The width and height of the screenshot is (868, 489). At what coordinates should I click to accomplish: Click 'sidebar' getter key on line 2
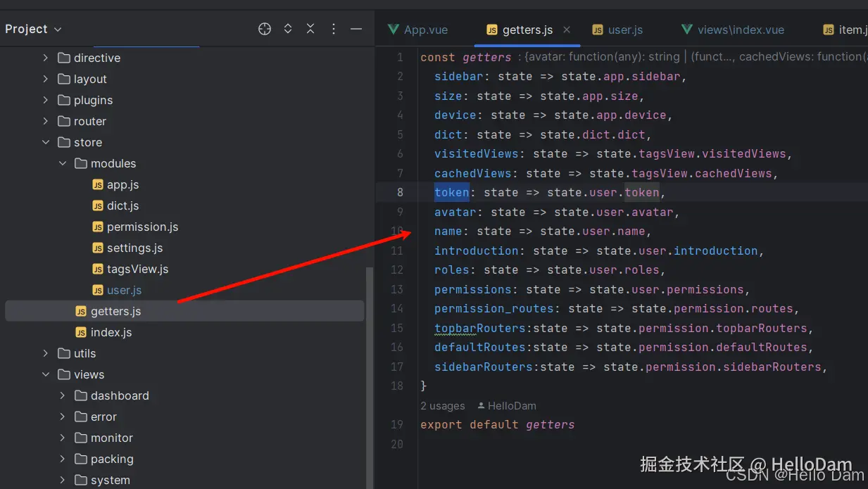point(459,76)
